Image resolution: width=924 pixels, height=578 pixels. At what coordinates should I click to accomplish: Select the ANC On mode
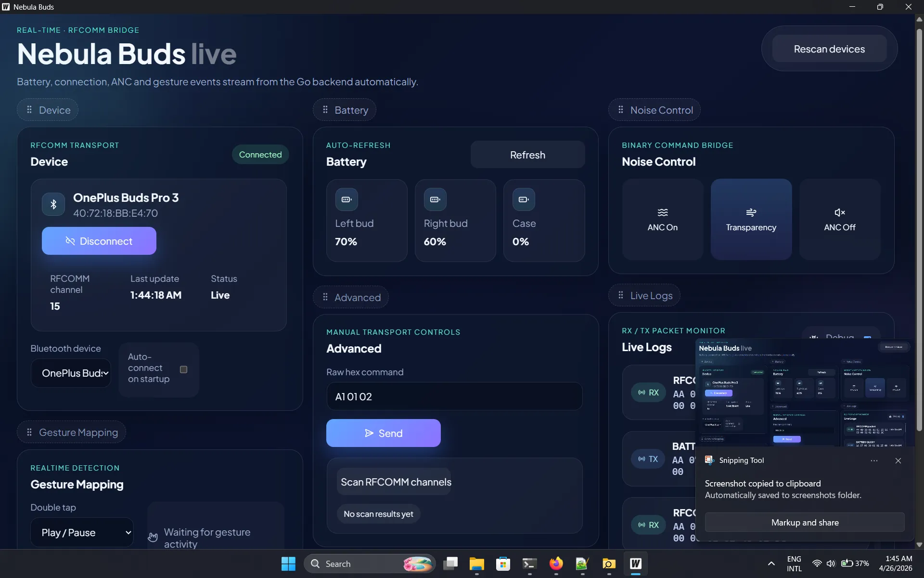click(x=662, y=220)
